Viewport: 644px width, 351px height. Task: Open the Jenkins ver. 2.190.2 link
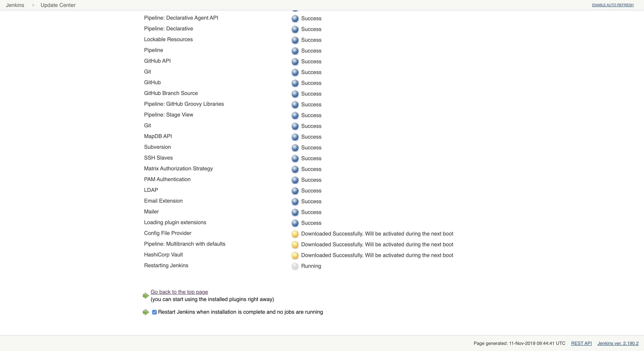[x=618, y=343]
